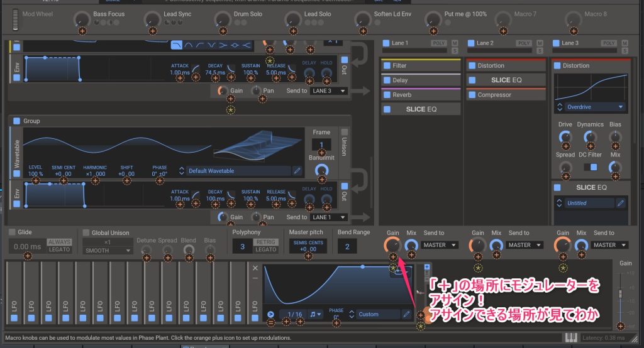Click the orange plus under Bass Focus macro
Image resolution: width=644 pixels, height=348 pixels.
click(82, 30)
